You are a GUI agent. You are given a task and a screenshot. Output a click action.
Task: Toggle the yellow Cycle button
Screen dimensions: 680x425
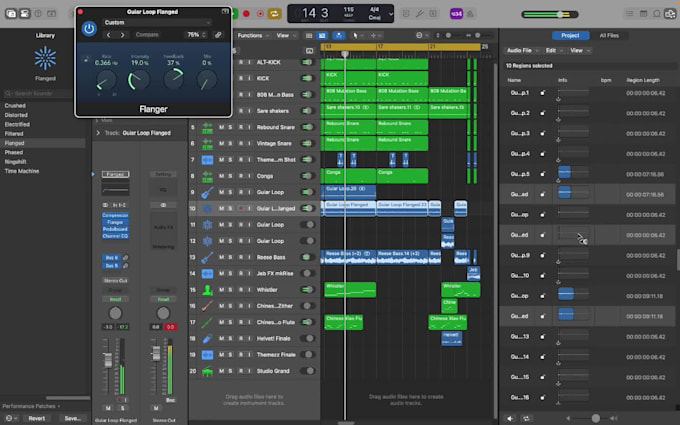pyautogui.click(x=274, y=14)
